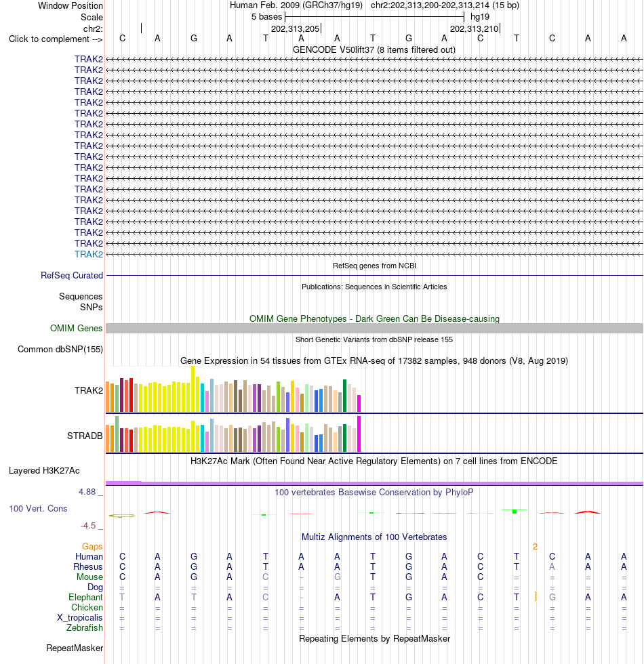Viewport: 644px width, 664px height.
Task: Click the Window Position label
Action: point(71,6)
